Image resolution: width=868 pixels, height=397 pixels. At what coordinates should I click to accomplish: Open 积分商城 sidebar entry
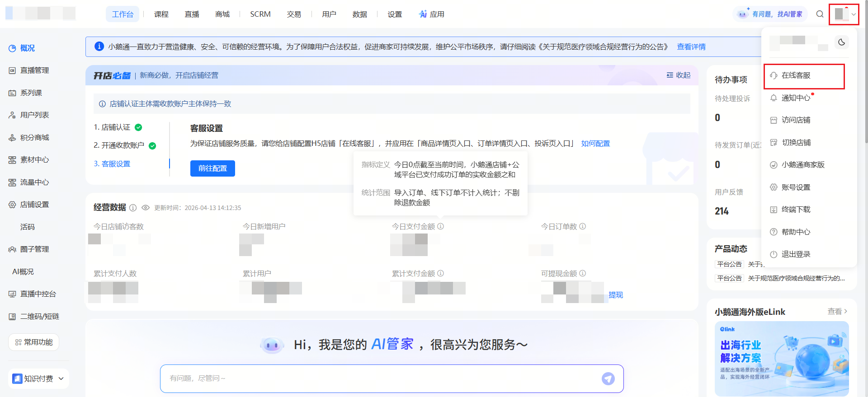point(34,138)
